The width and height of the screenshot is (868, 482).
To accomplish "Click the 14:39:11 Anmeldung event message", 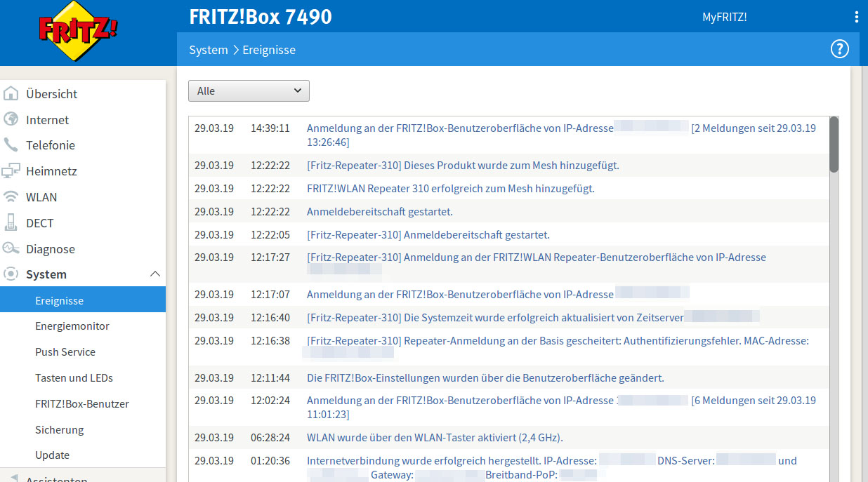I will click(562, 135).
